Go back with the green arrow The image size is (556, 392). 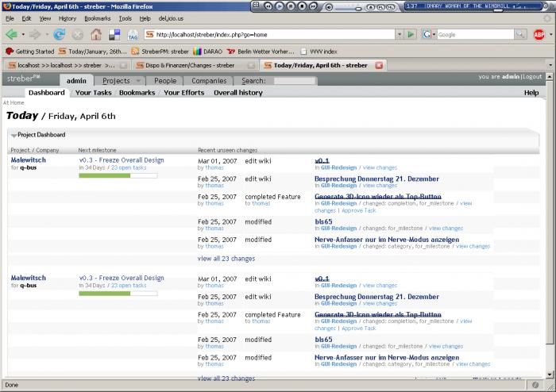tap(11, 34)
